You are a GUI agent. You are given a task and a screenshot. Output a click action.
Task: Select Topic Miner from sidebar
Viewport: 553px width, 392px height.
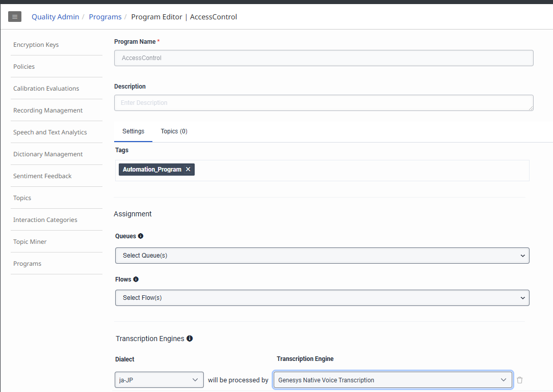(x=30, y=242)
